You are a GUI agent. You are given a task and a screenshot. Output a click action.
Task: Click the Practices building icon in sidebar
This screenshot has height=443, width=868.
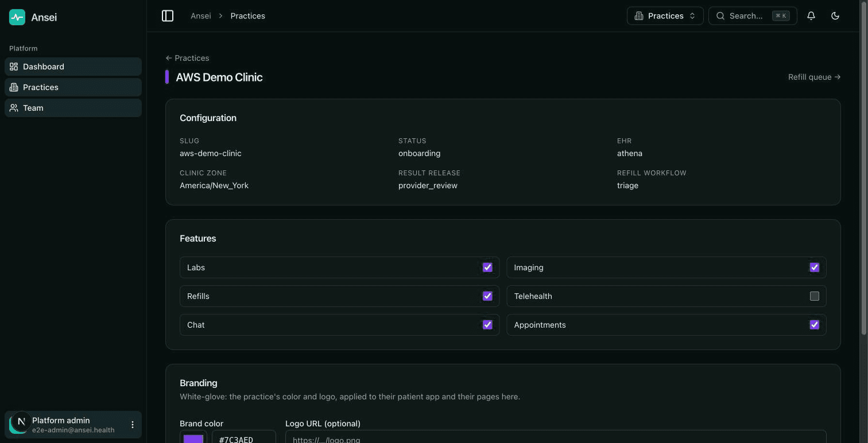14,87
